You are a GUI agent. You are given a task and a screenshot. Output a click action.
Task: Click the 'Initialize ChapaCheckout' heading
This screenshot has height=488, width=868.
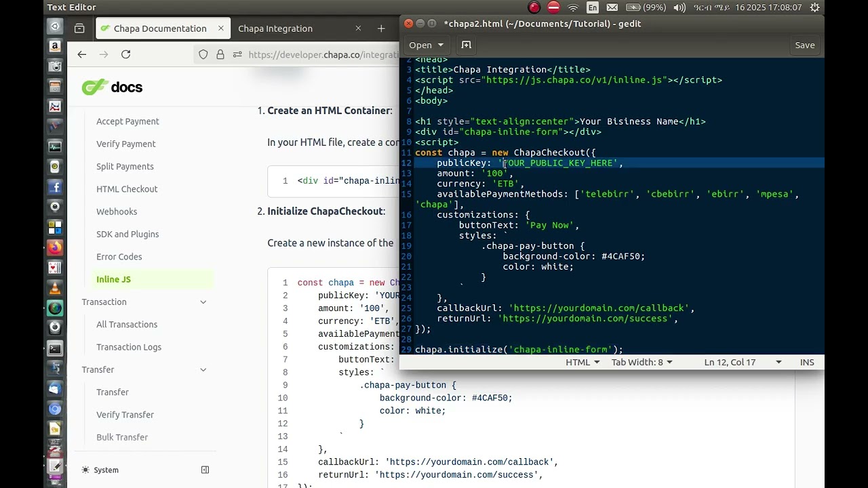(326, 211)
